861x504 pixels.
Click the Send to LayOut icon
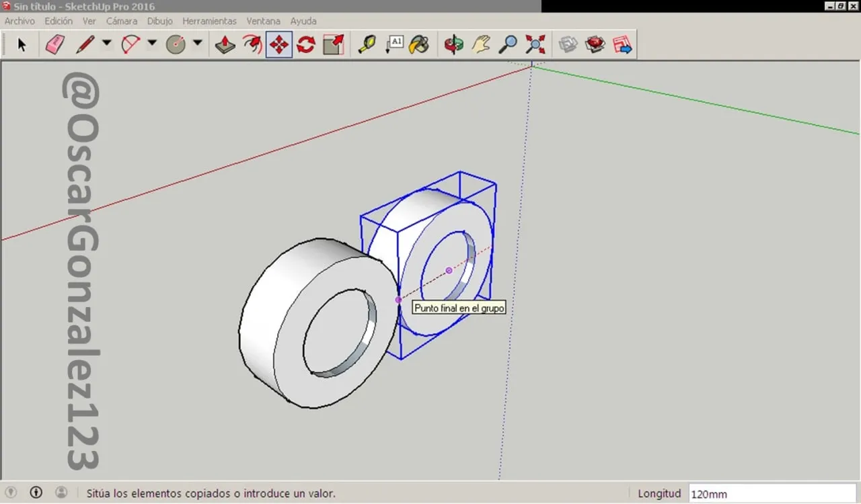coord(622,45)
